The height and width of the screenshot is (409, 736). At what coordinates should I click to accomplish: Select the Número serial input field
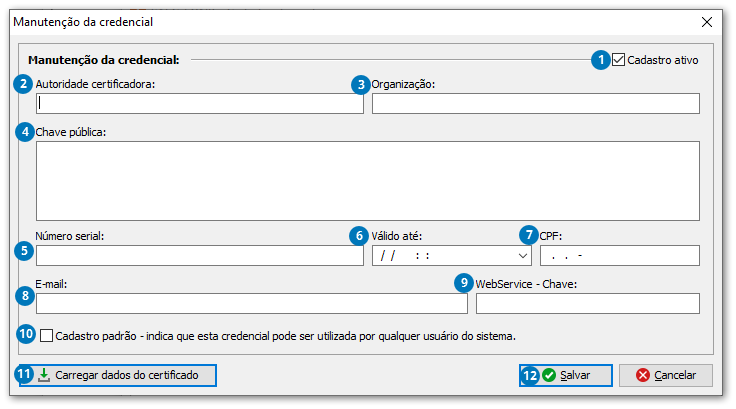[x=199, y=256]
